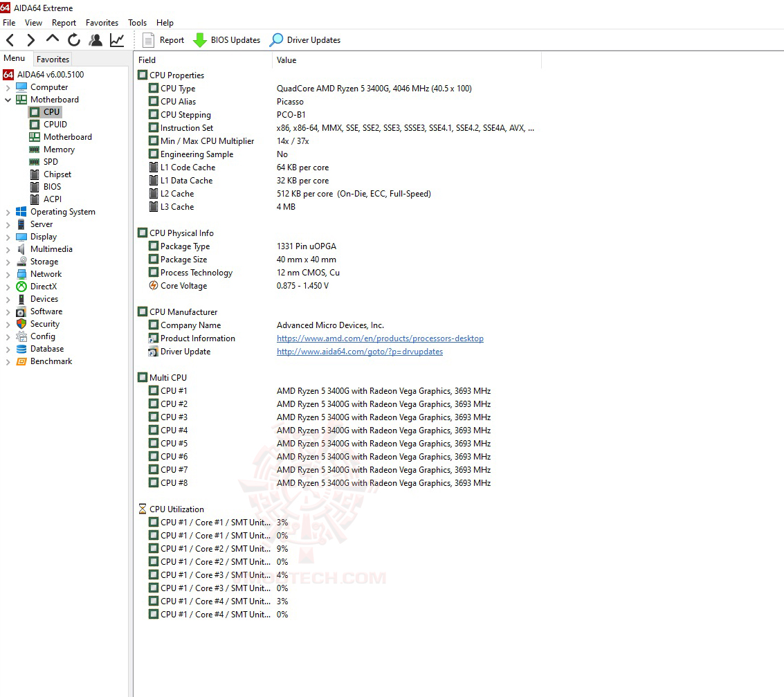784x697 pixels.
Task: Click the Config icon in tree
Action: (x=21, y=336)
